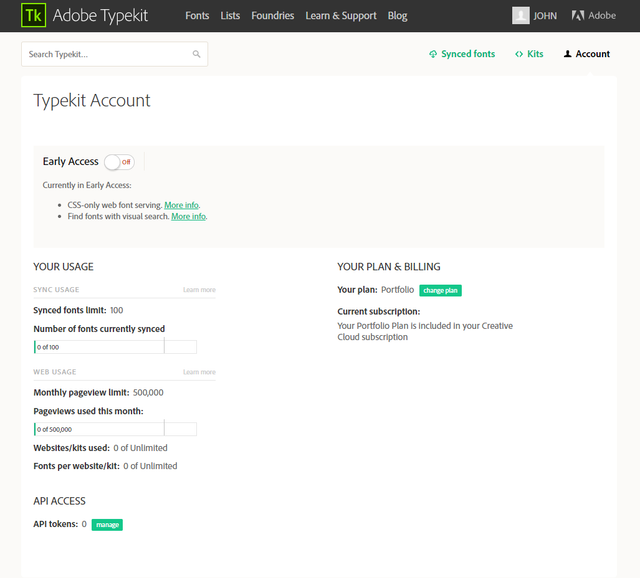Click Learn more beside Web Usage
The height and width of the screenshot is (578, 640).
(x=199, y=372)
